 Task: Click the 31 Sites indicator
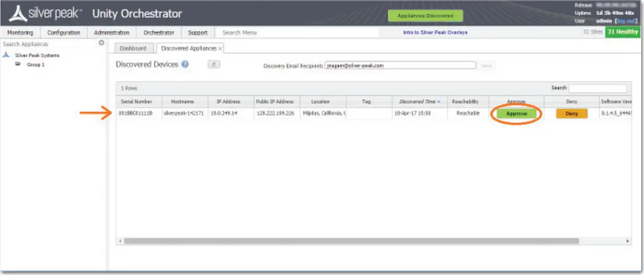(x=592, y=32)
